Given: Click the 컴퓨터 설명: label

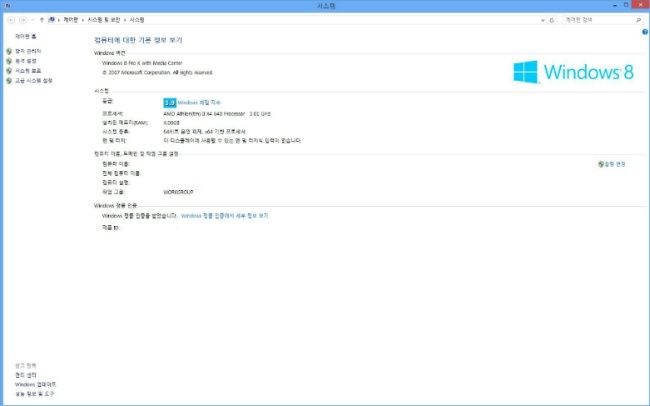Looking at the screenshot, I should click(116, 182).
